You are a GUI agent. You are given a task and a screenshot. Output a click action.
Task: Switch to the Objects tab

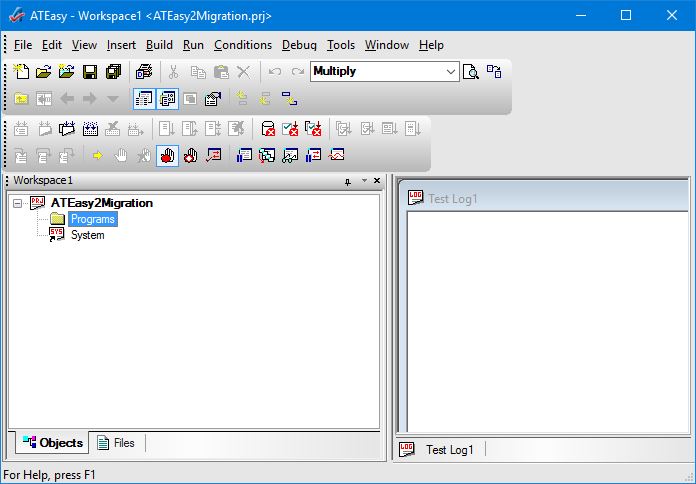52,443
